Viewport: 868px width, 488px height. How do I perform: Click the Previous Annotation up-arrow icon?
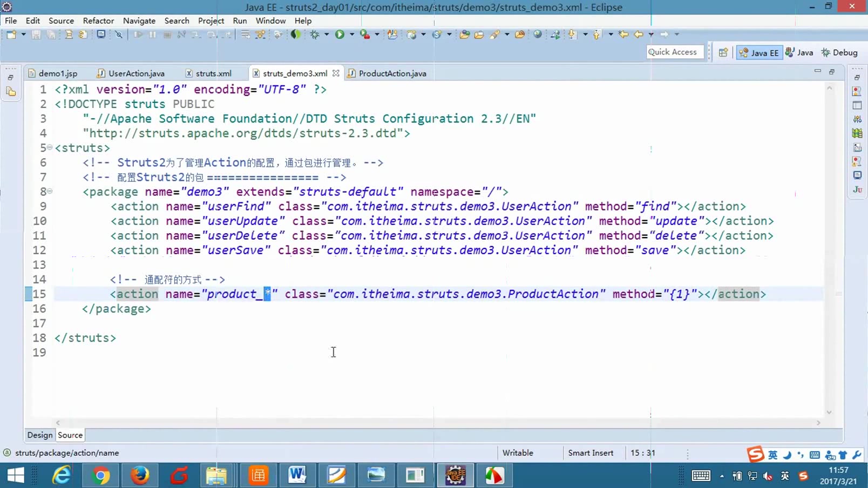597,35
